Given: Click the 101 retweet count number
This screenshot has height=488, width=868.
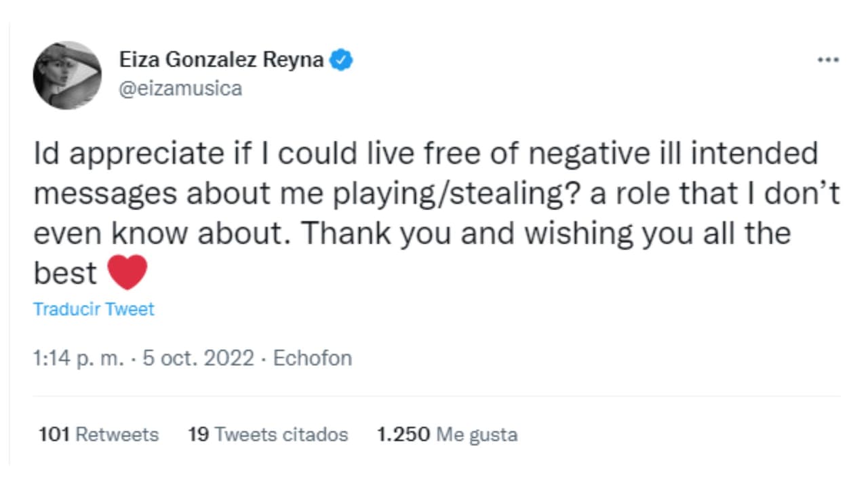Looking at the screenshot, I should click(54, 434).
